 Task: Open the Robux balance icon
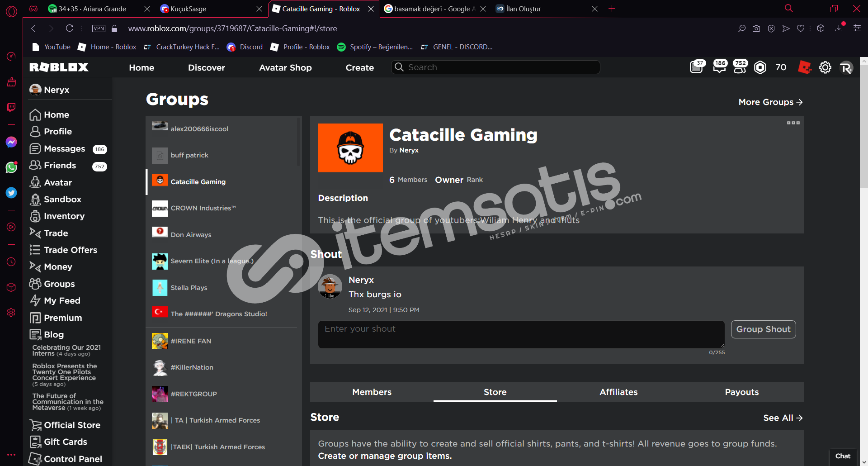point(760,67)
